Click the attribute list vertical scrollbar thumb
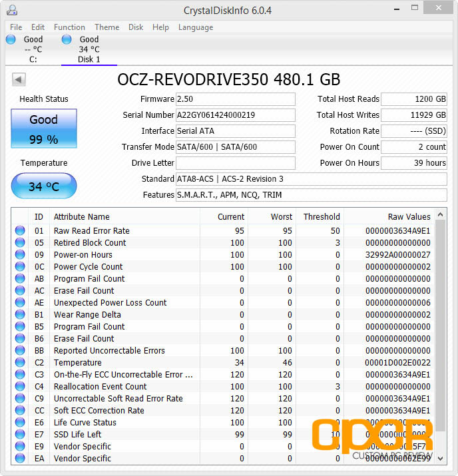 [x=441, y=326]
